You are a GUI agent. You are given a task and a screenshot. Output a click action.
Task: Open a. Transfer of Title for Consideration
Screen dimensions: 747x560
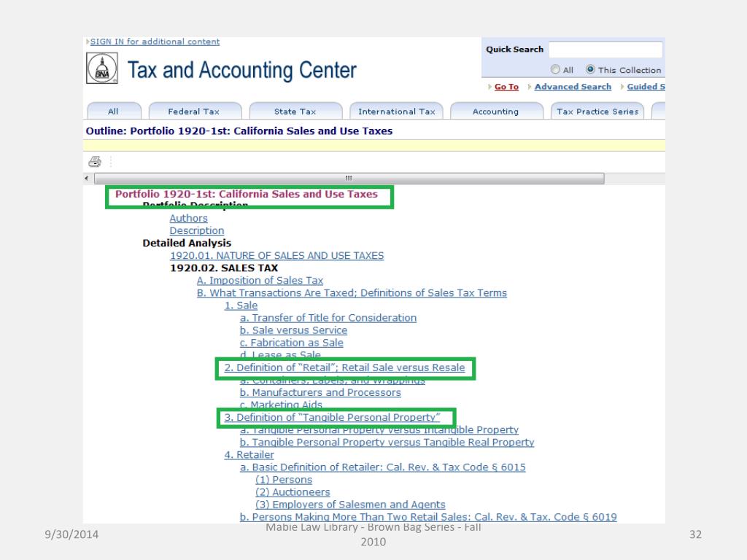[x=328, y=318]
